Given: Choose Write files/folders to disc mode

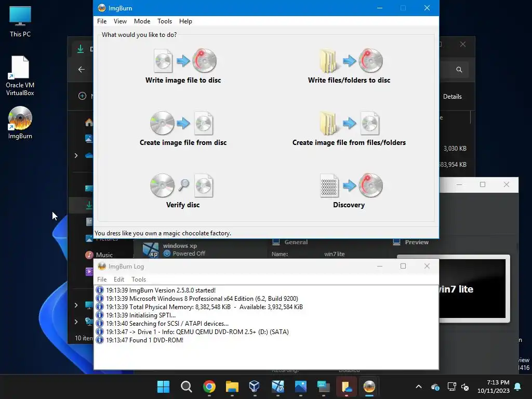Looking at the screenshot, I should pyautogui.click(x=349, y=66).
